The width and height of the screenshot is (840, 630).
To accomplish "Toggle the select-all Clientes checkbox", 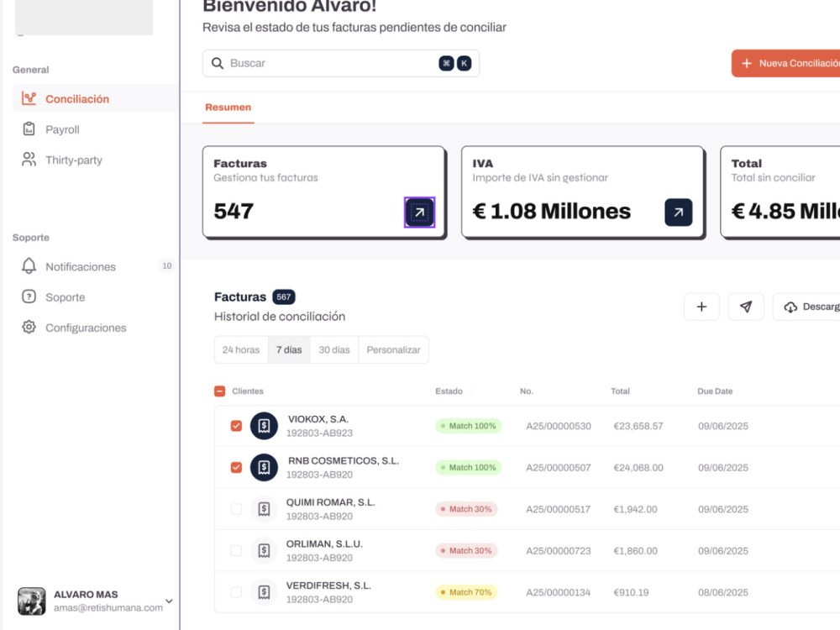I will (x=219, y=391).
